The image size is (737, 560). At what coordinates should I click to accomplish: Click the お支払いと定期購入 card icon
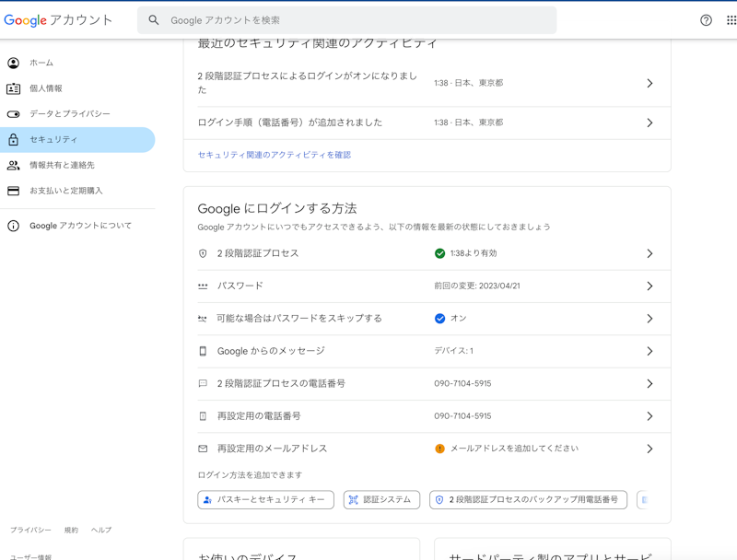click(x=13, y=191)
